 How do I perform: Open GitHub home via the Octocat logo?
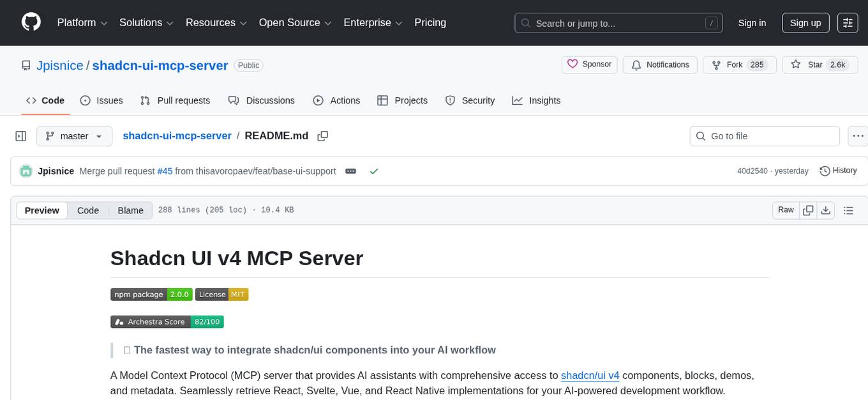point(31,22)
